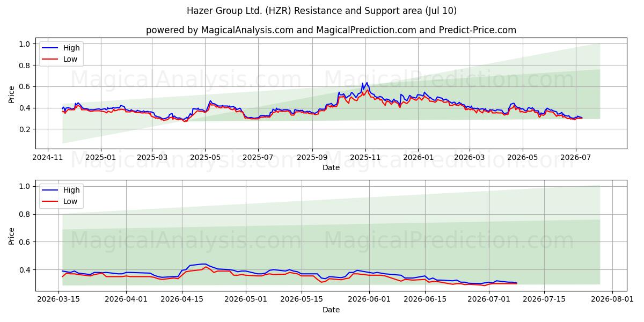Click the top chart's 'Date' axis label
Image resolution: width=644 pixels, height=322 pixels.
click(331, 167)
